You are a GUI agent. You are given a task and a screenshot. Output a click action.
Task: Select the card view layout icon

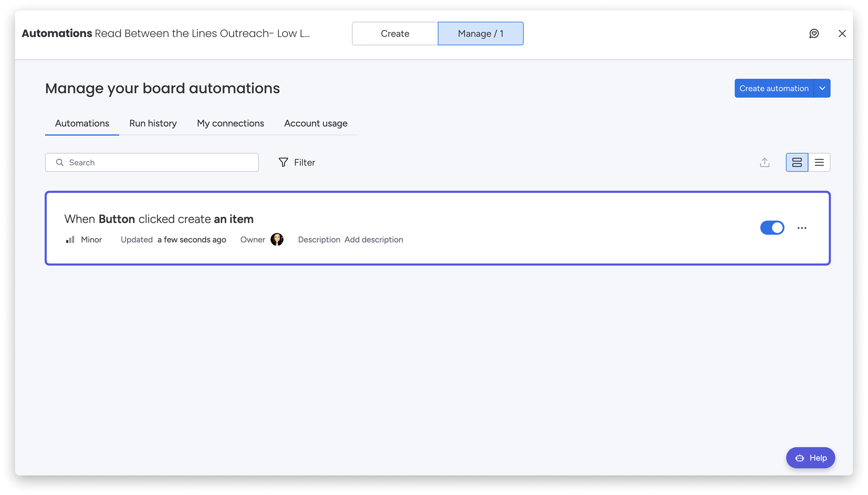[x=797, y=162]
